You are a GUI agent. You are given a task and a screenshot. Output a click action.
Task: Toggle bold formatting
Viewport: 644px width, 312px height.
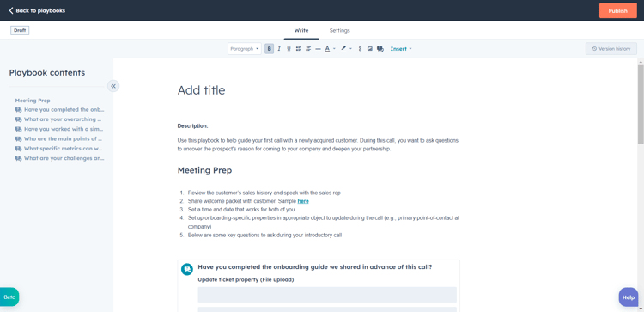coord(269,48)
